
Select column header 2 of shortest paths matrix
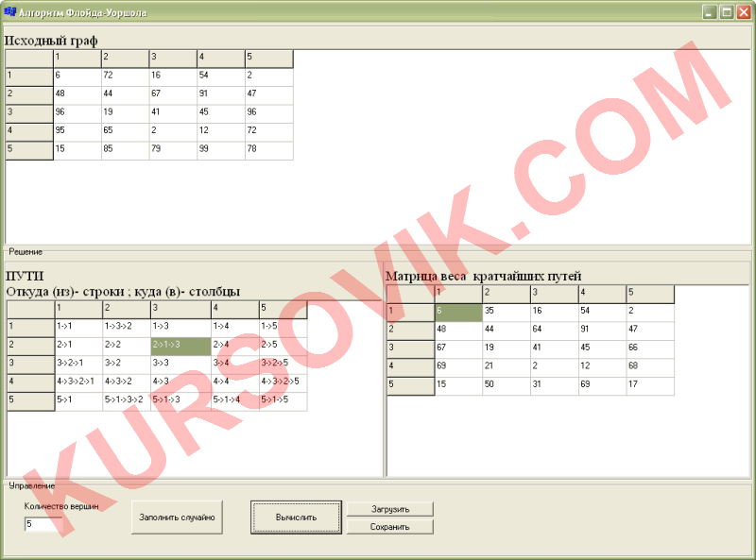pos(507,295)
